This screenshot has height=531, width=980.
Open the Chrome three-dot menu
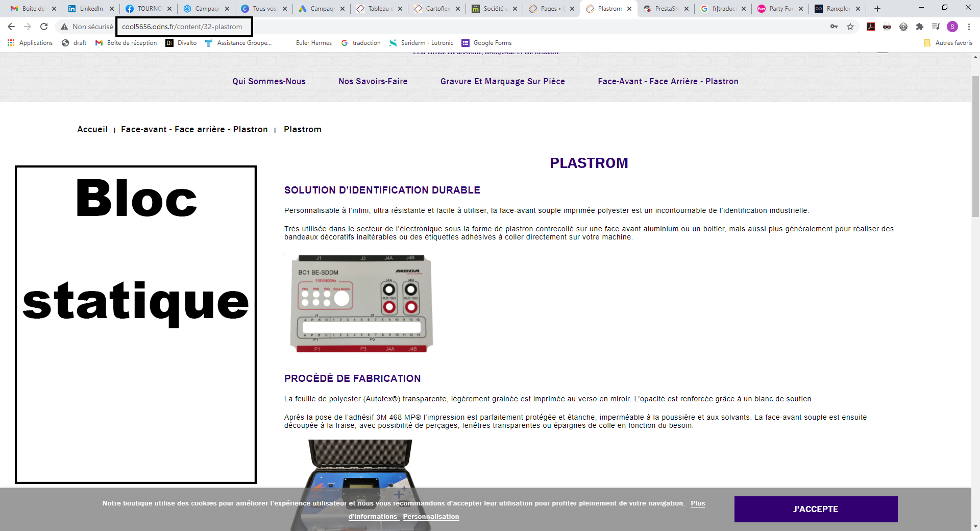[x=969, y=27]
